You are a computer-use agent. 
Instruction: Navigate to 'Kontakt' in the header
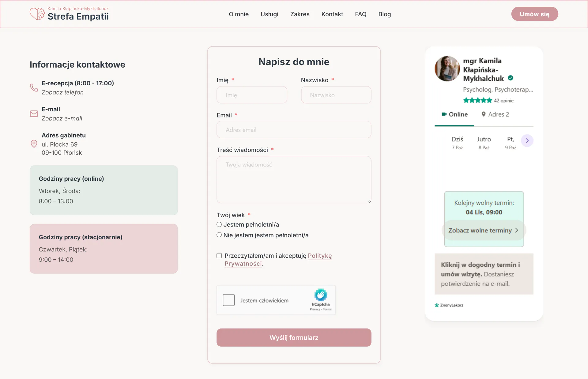point(332,14)
